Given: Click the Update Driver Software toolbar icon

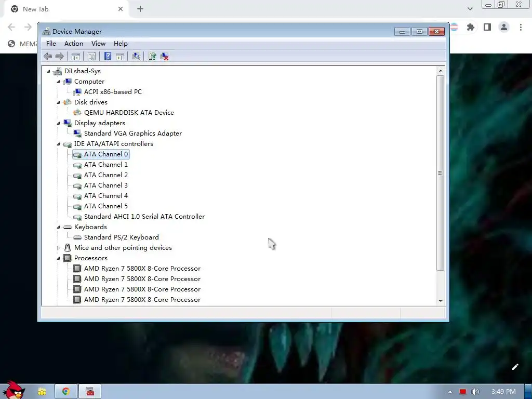Looking at the screenshot, I should coord(152,56).
